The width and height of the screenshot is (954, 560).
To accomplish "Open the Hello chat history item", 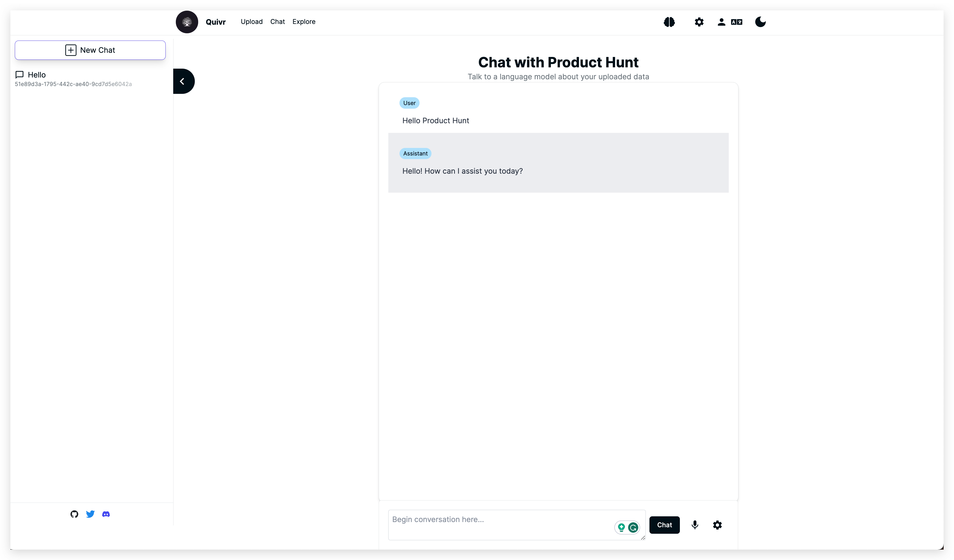I will pos(37,75).
